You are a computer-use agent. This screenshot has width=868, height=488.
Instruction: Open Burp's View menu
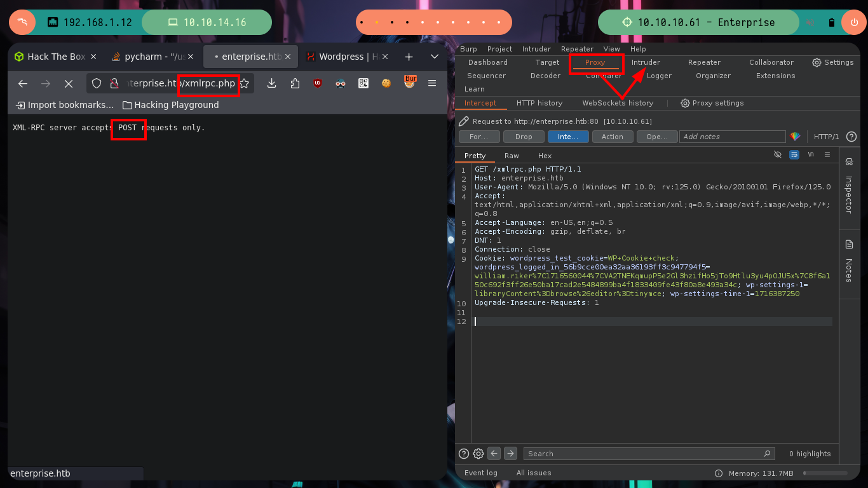point(611,49)
